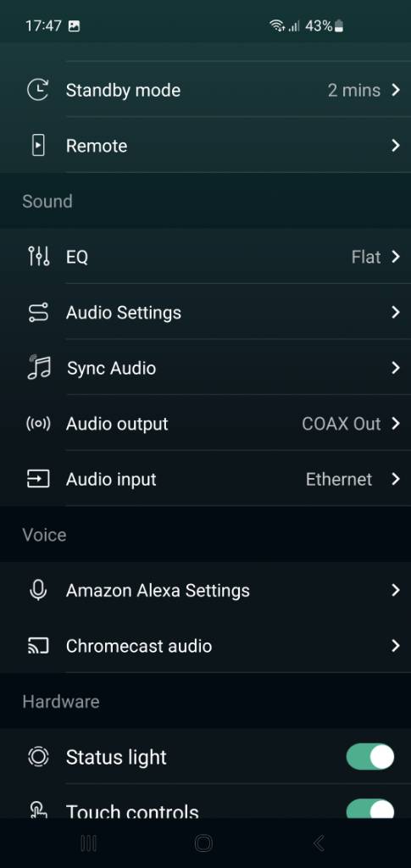Open Audio output COAX Out chevron
This screenshot has width=411, height=868.
coord(396,424)
